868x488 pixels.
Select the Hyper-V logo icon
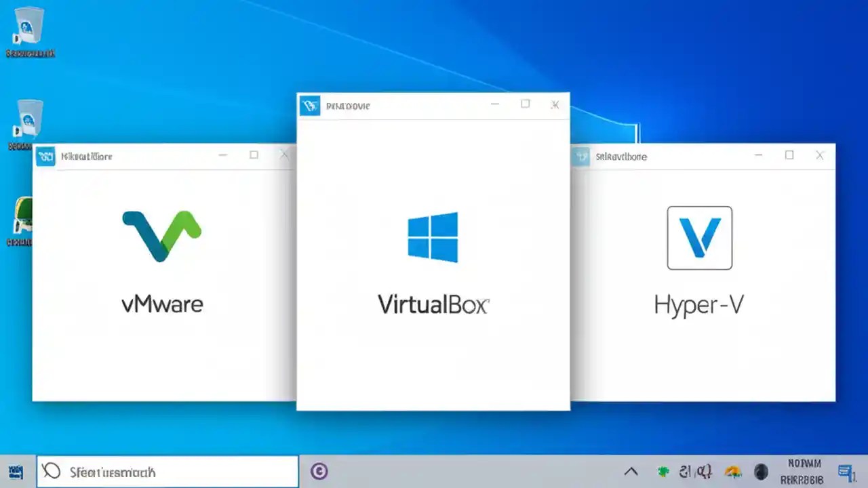click(x=699, y=237)
